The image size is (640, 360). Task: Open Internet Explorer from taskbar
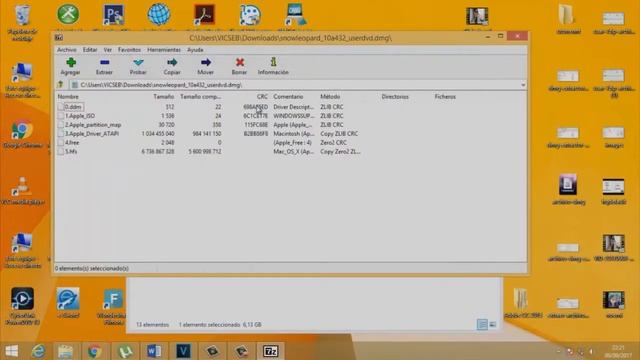[x=38, y=351]
